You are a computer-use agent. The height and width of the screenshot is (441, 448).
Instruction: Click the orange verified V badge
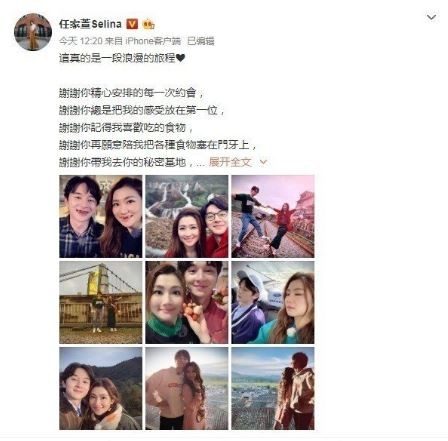(132, 24)
